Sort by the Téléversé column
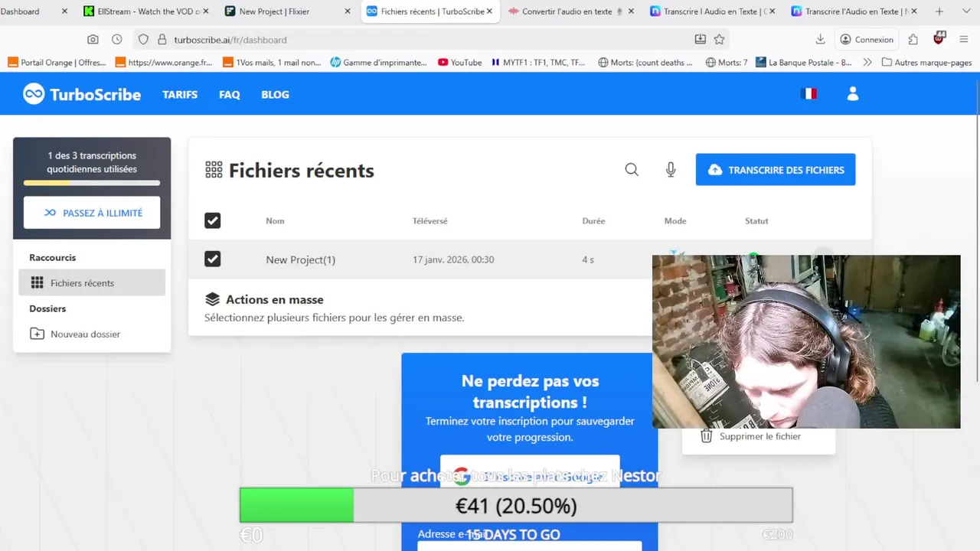 click(430, 221)
